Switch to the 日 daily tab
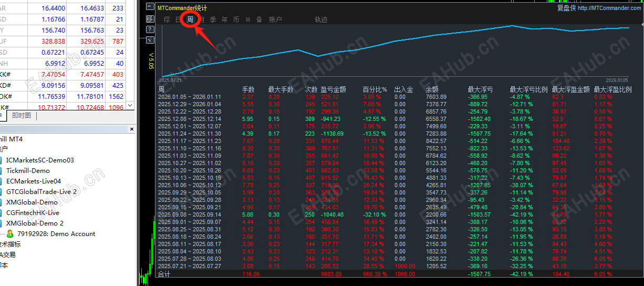The width and height of the screenshot is (644, 286). tap(179, 19)
